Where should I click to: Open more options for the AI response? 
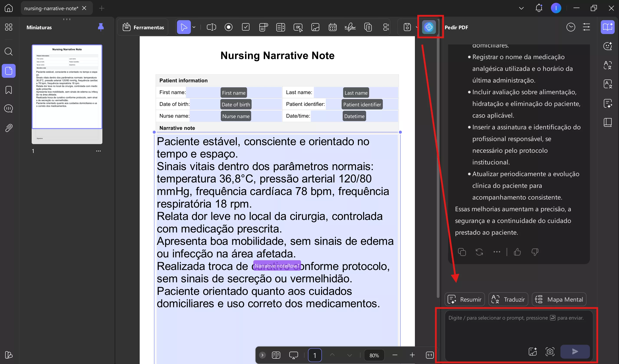(x=497, y=252)
